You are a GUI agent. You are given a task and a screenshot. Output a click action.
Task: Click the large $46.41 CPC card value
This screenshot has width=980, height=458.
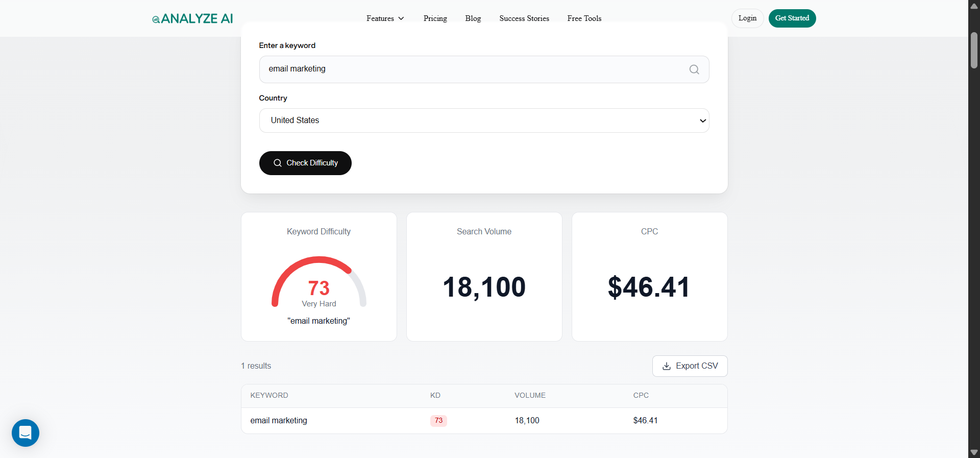tap(649, 287)
